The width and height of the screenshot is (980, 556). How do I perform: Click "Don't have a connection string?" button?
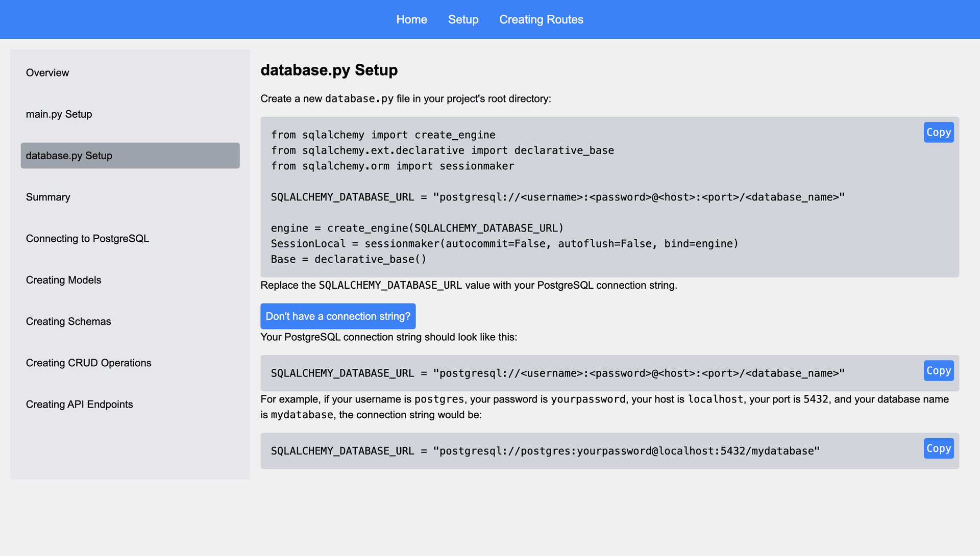(x=338, y=316)
